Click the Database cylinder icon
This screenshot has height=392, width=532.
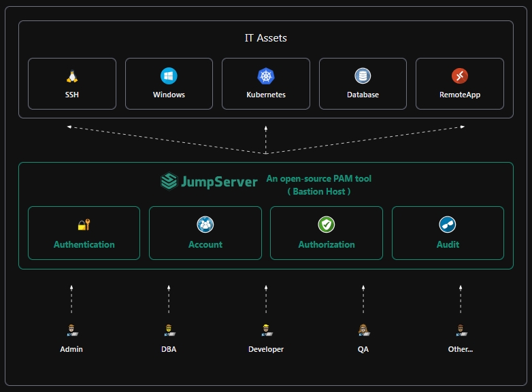tap(363, 76)
